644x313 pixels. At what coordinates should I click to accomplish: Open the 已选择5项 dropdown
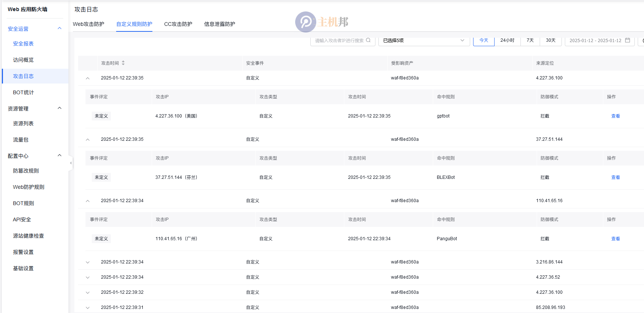pyautogui.click(x=424, y=41)
